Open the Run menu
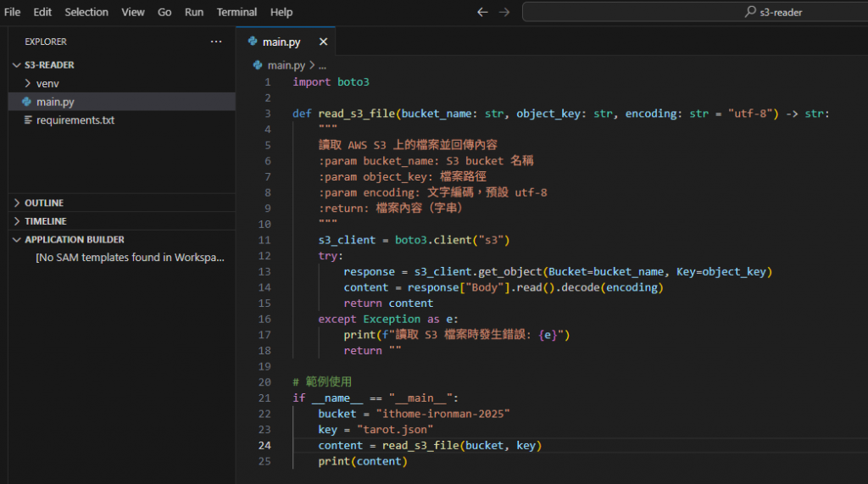The image size is (868, 484). click(194, 12)
